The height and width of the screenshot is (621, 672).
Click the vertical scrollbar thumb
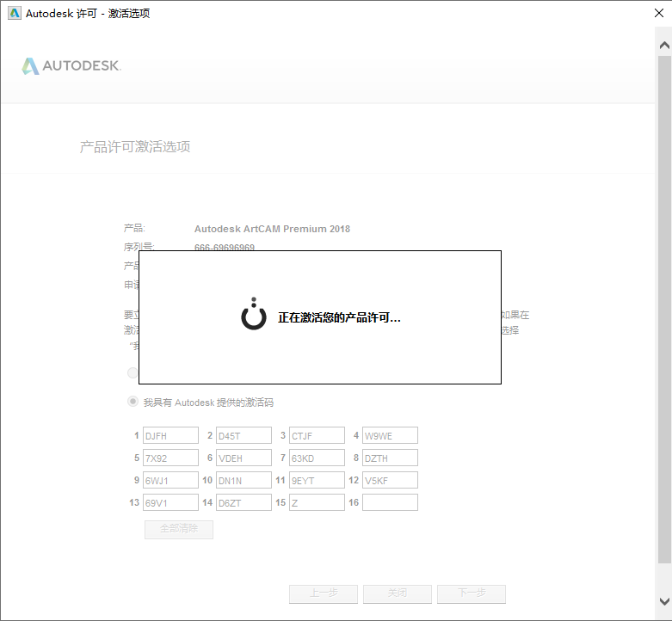[x=663, y=310]
